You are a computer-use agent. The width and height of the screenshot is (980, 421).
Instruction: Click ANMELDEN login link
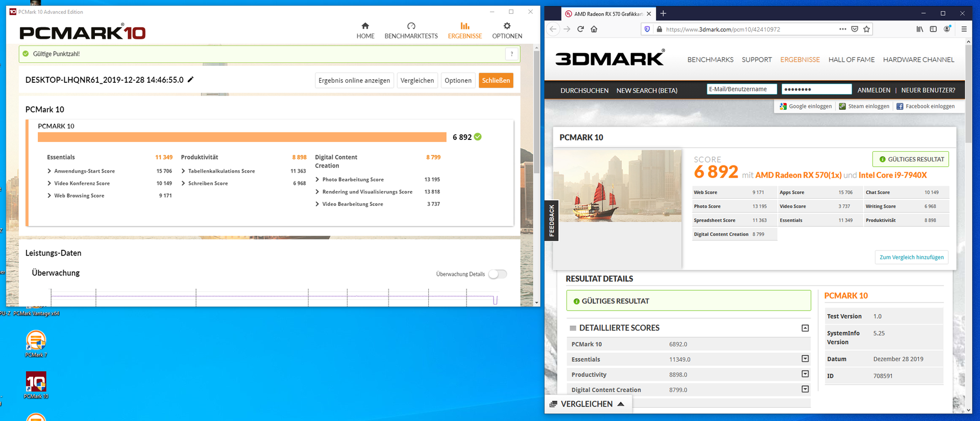coord(874,90)
